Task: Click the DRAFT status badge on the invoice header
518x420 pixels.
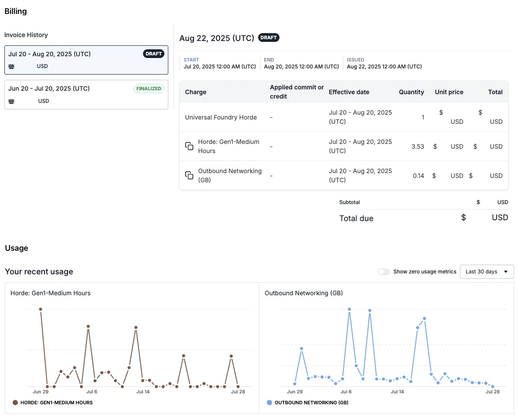Action: (x=269, y=38)
